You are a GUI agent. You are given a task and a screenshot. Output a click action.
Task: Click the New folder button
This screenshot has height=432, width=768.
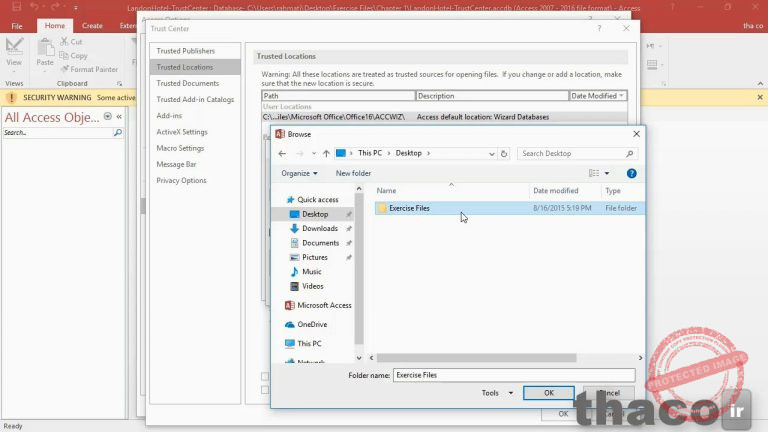tap(354, 173)
